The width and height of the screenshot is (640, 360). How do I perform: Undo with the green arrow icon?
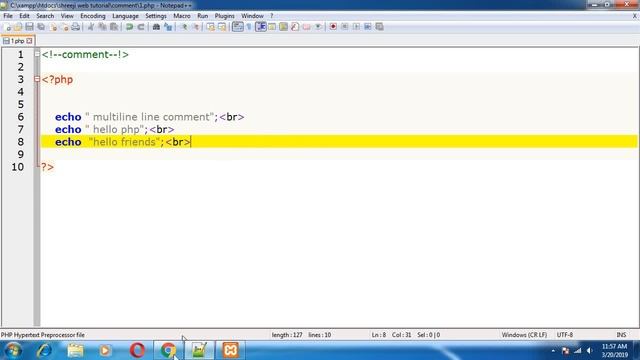coord(129,27)
